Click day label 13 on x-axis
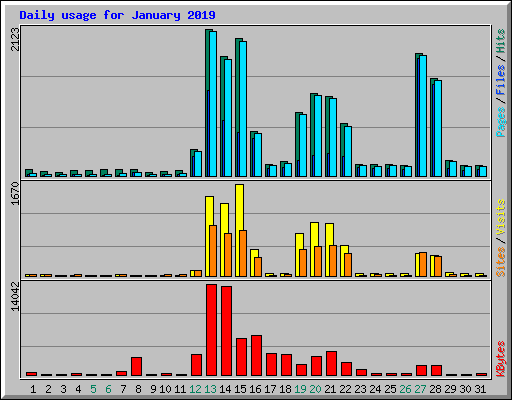512x400 pixels. 210,389
